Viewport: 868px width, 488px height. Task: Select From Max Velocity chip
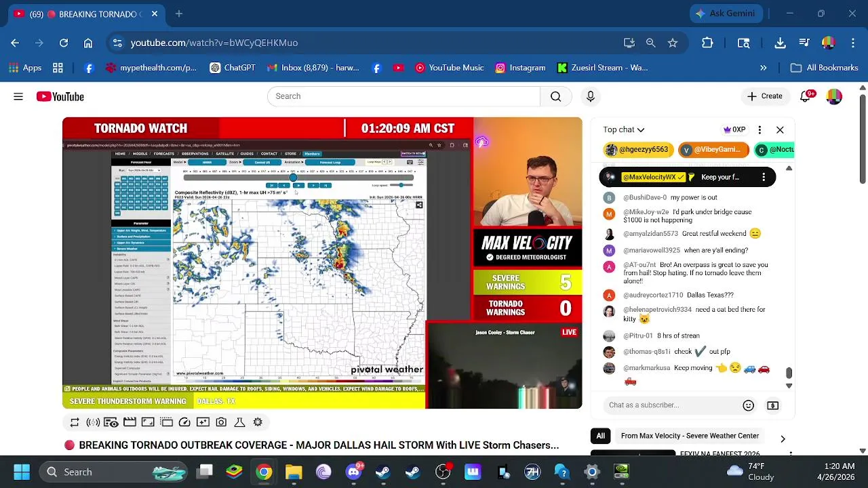point(690,436)
